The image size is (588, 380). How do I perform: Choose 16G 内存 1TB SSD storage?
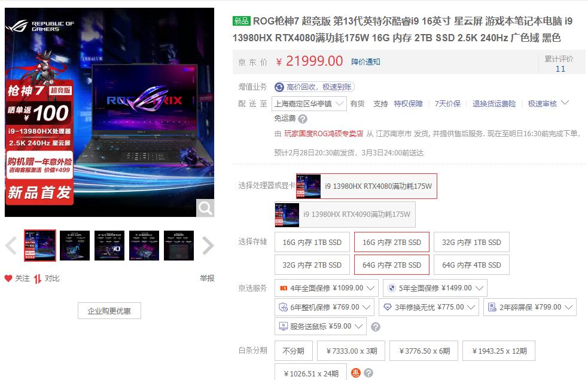[312, 242]
